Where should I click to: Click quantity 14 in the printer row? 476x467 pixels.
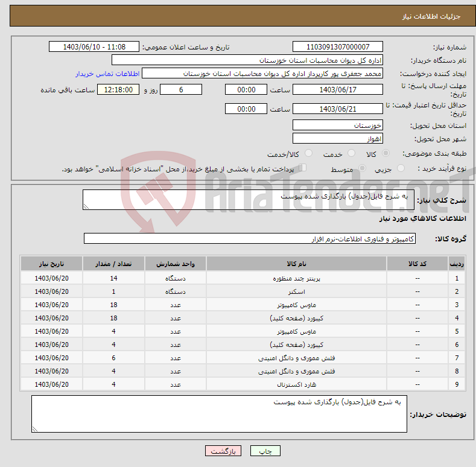pos(113,278)
